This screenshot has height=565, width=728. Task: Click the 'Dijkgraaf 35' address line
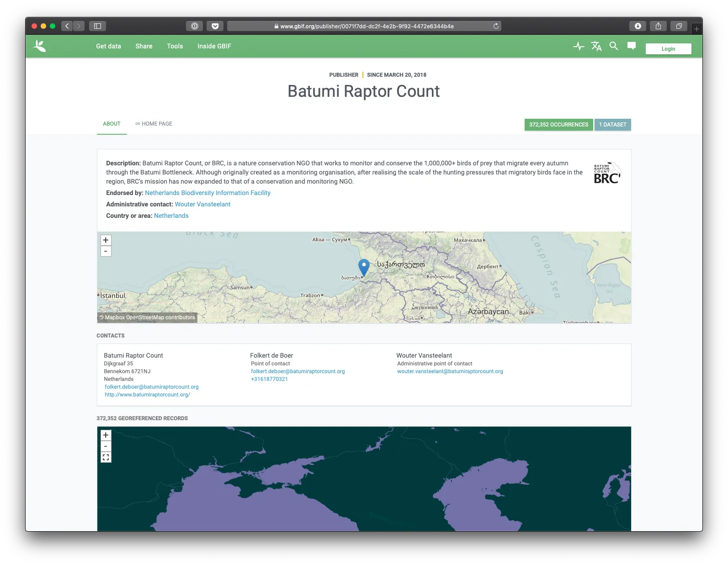(118, 364)
